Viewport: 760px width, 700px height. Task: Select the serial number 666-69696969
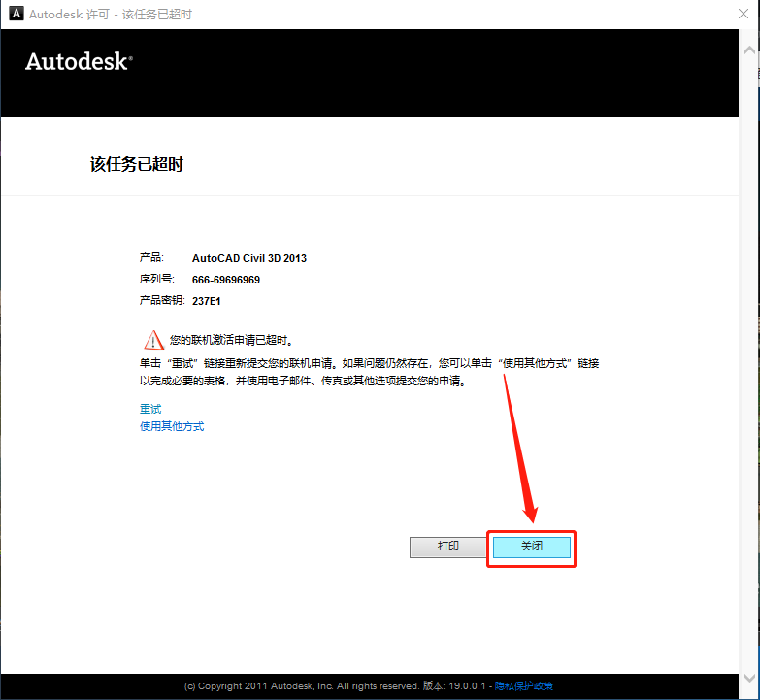click(x=226, y=280)
